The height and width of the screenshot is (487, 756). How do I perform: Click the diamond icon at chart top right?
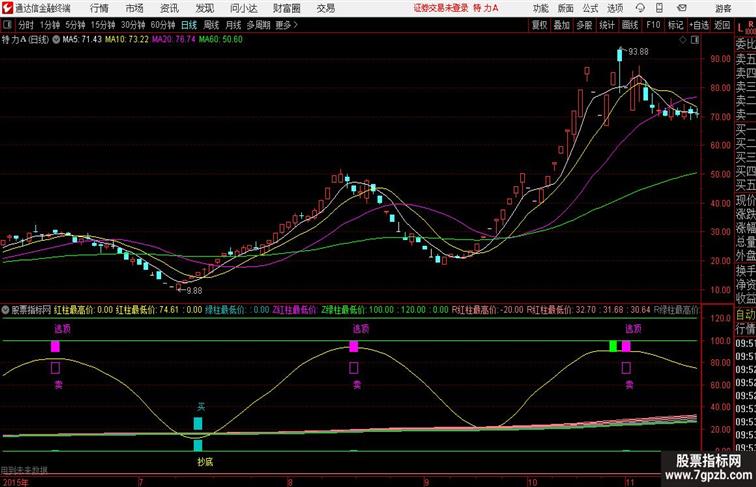click(x=683, y=40)
